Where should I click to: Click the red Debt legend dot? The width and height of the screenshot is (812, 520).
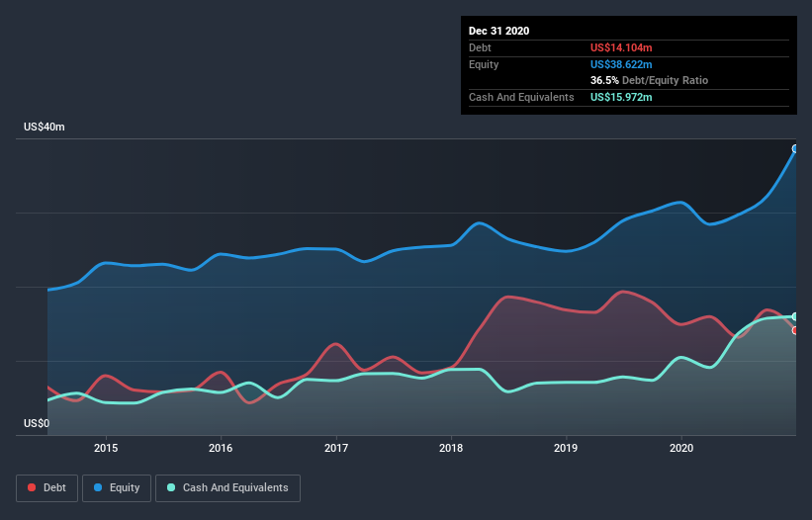[x=32, y=487]
